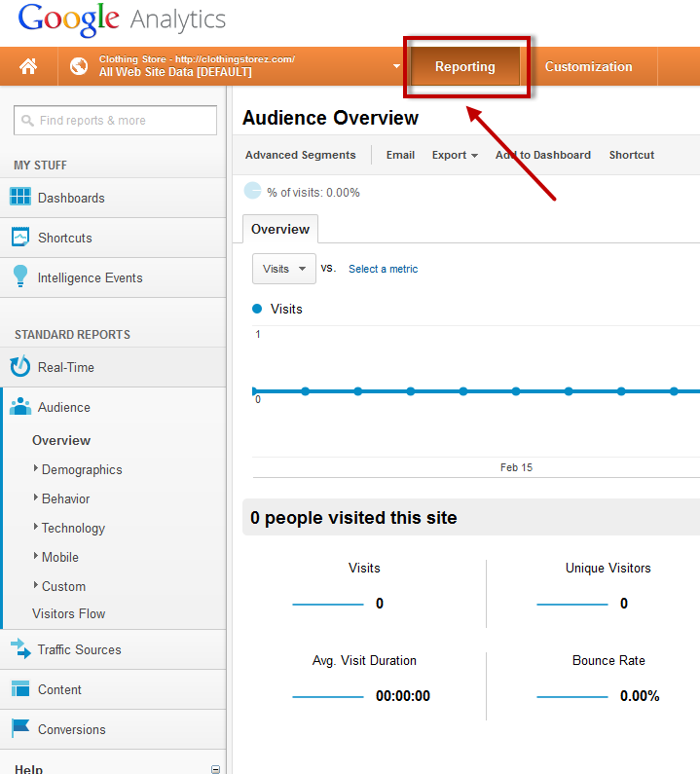700x774 pixels.
Task: Click the Home icon in orange bar
Action: tap(28, 66)
